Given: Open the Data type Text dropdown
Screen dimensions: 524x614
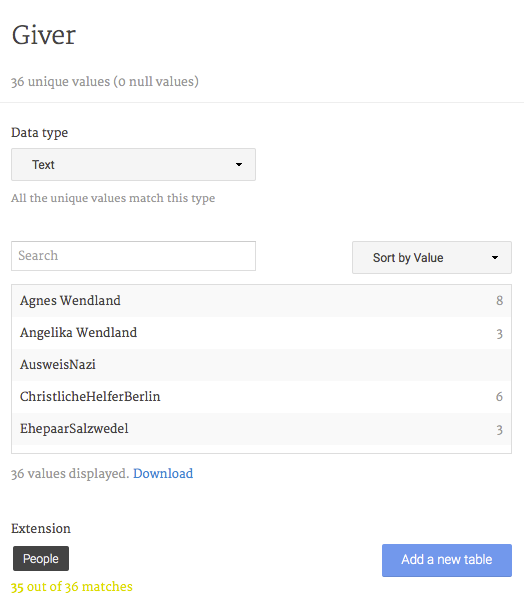Looking at the screenshot, I should [133, 164].
